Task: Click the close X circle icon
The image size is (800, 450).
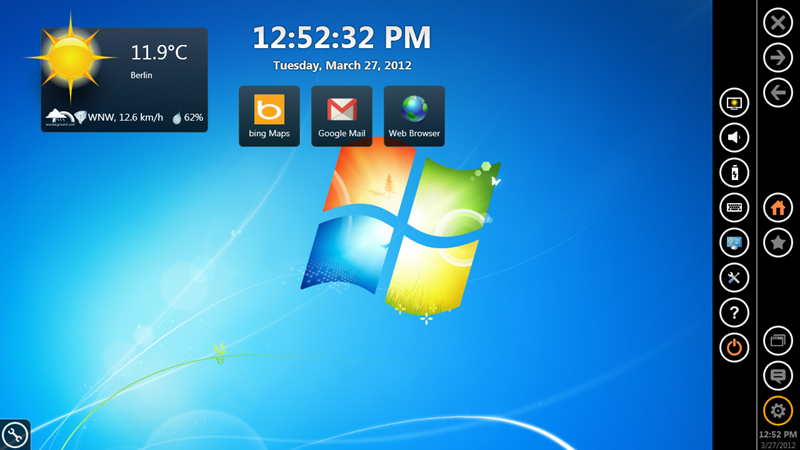Action: point(778,22)
